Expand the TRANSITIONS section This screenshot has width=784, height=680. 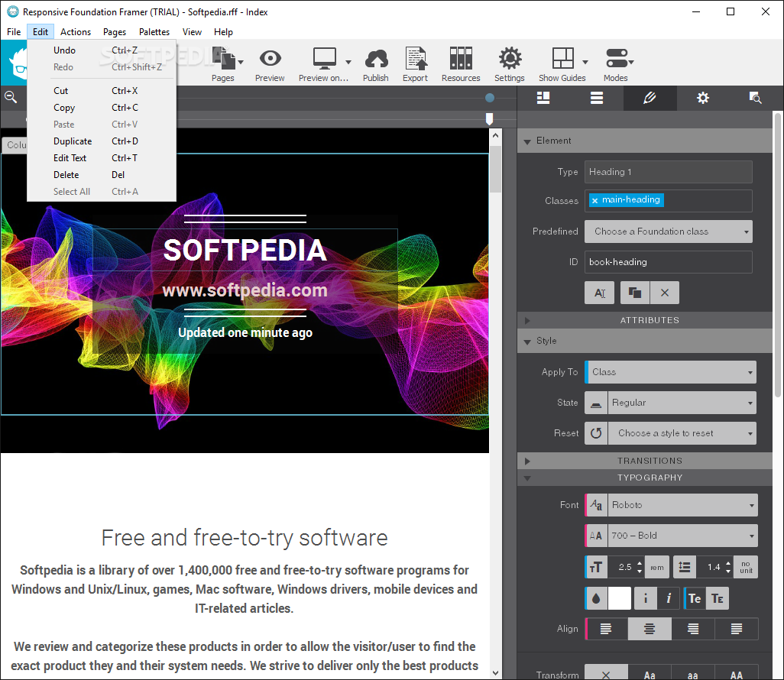[x=527, y=461]
